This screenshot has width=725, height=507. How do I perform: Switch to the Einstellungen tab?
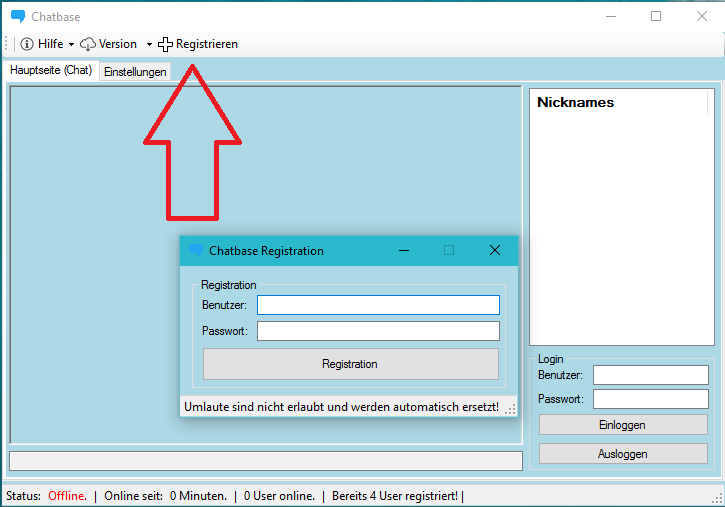pyautogui.click(x=135, y=72)
